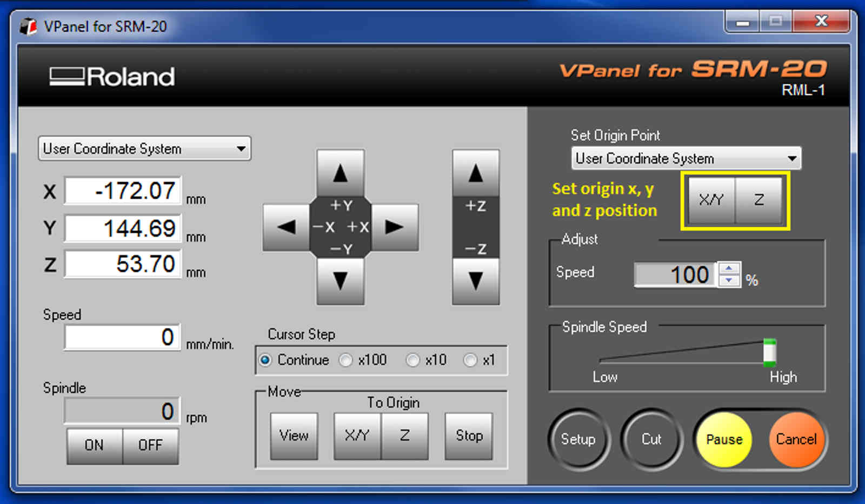The height and width of the screenshot is (504, 865).
Task: Close the VPanel for SRM-20 window
Action: pos(821,22)
